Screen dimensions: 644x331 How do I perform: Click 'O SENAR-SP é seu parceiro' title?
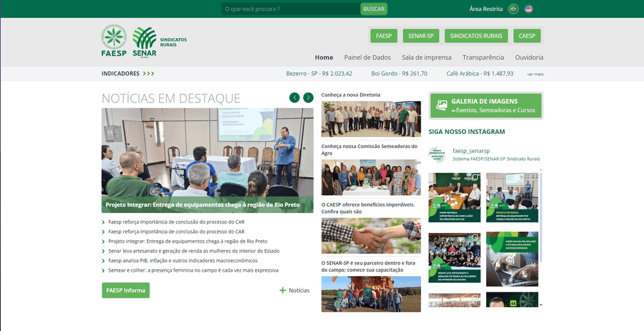pyautogui.click(x=368, y=266)
